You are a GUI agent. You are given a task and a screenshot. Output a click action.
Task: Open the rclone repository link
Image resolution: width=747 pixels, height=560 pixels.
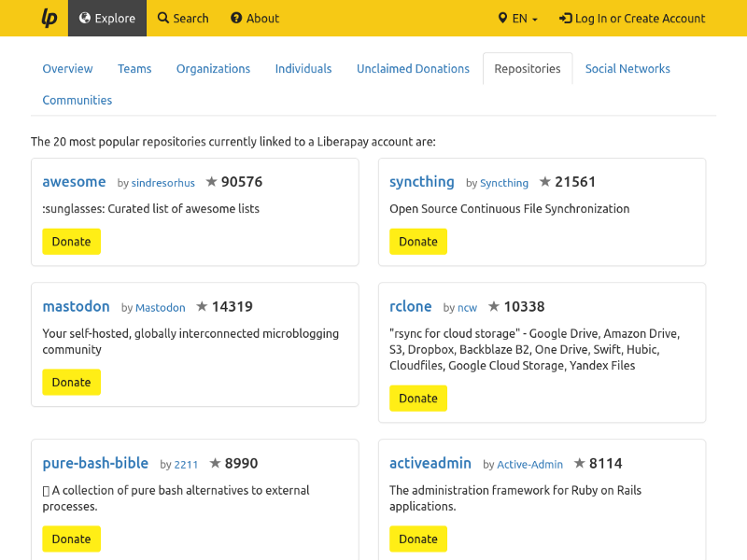411,306
